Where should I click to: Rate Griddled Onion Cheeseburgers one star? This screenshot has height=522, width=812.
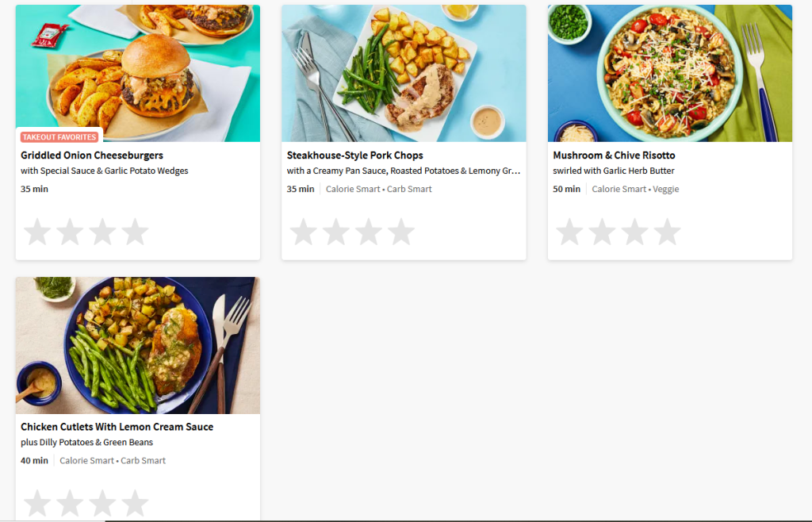[37, 232]
